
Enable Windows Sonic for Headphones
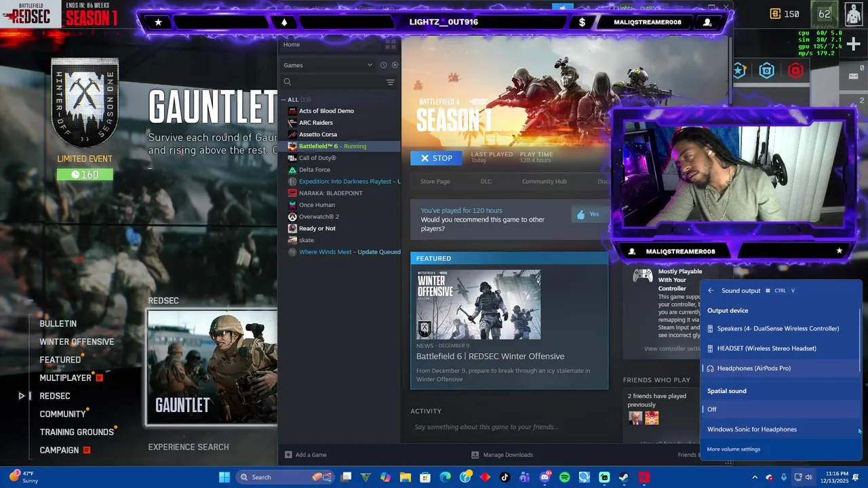pyautogui.click(x=781, y=429)
